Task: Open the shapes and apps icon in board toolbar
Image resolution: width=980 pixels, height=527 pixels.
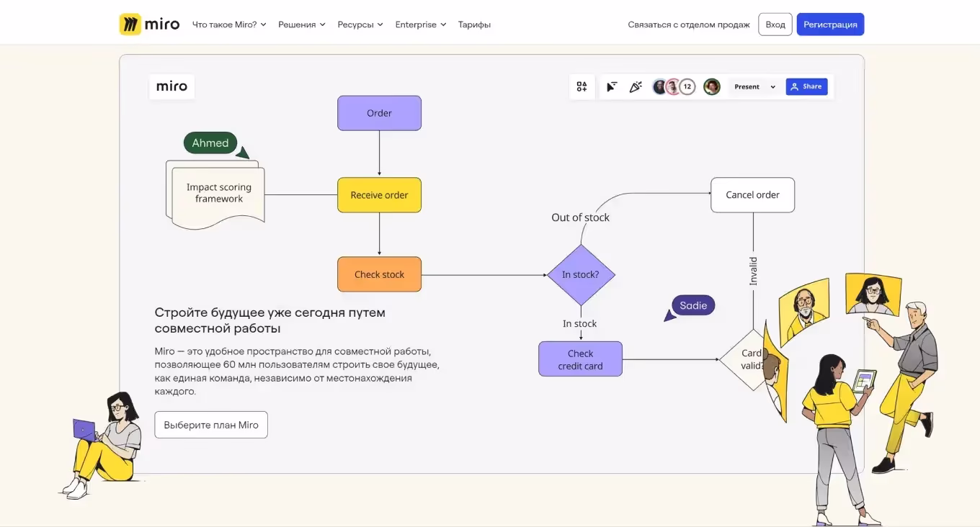Action: click(582, 87)
